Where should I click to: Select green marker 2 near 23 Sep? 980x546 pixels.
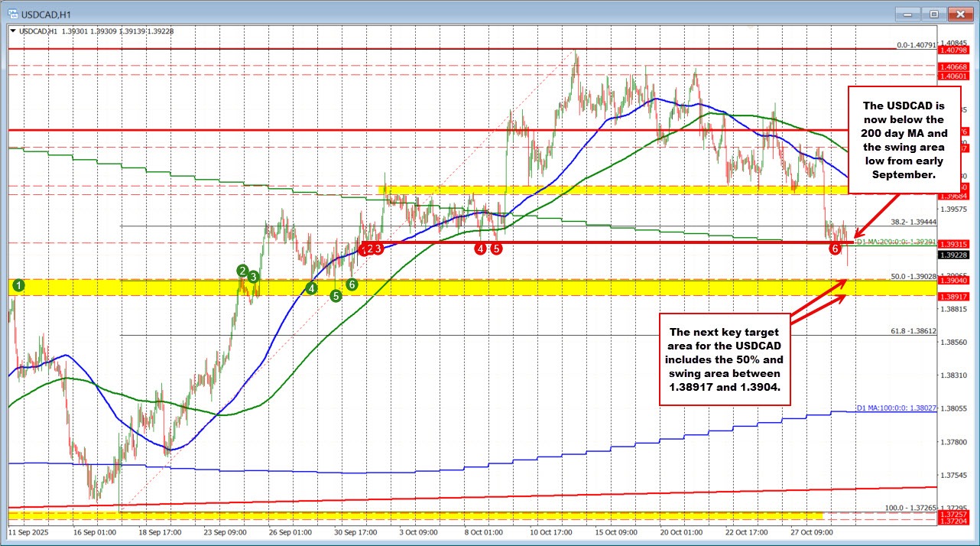point(242,271)
